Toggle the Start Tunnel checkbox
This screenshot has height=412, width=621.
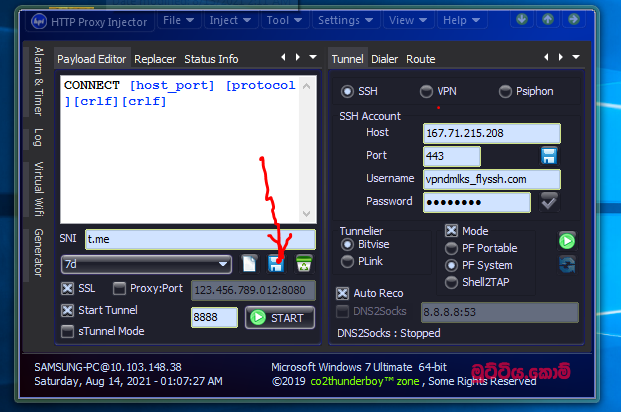(67, 310)
